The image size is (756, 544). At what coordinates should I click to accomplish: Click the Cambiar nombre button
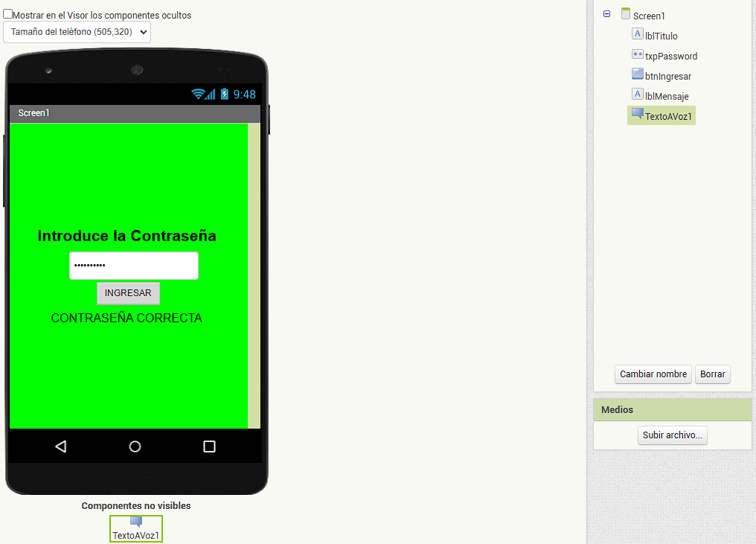pos(653,374)
